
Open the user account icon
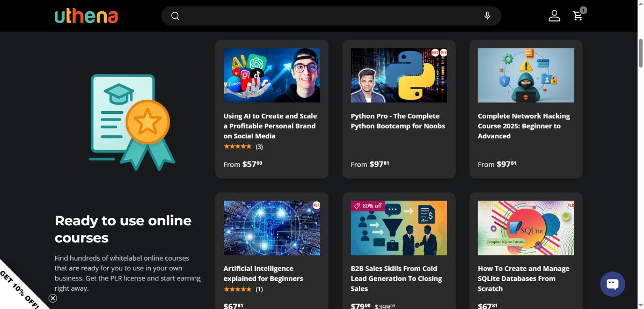(x=554, y=16)
